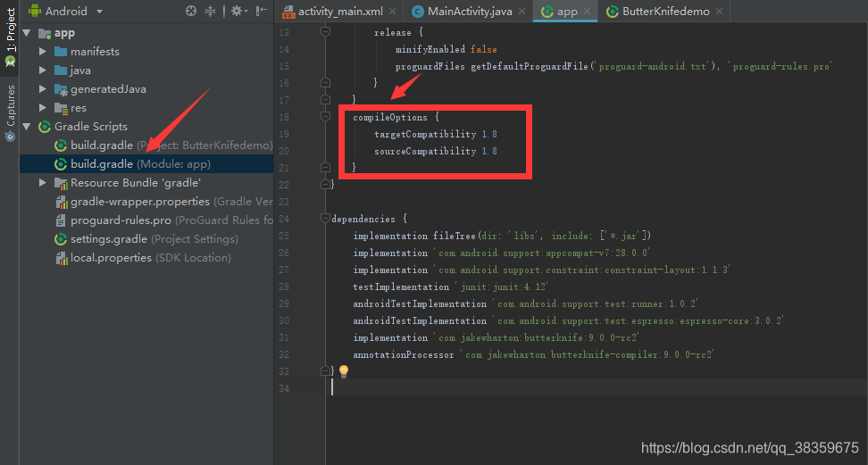Click the text 'sourceCompatibility 1.8'
This screenshot has width=868, height=465.
pyautogui.click(x=435, y=151)
